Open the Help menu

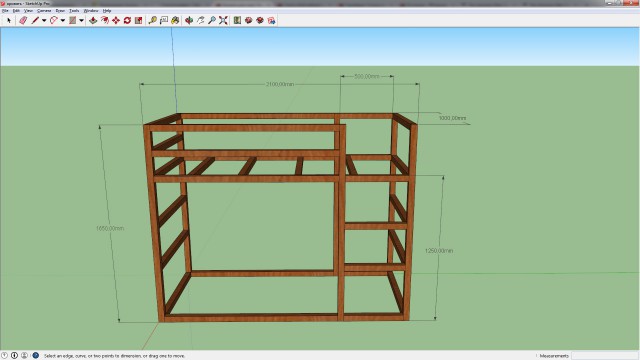(x=107, y=11)
